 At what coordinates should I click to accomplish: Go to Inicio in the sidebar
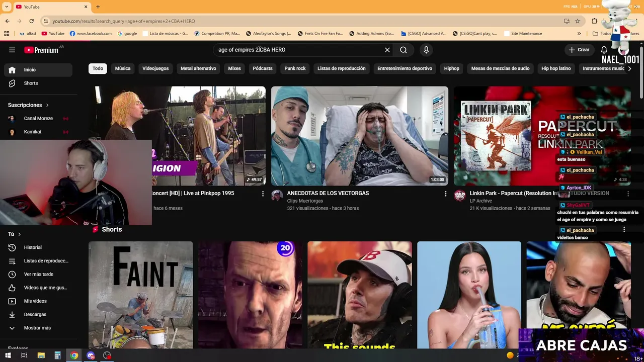point(38,70)
